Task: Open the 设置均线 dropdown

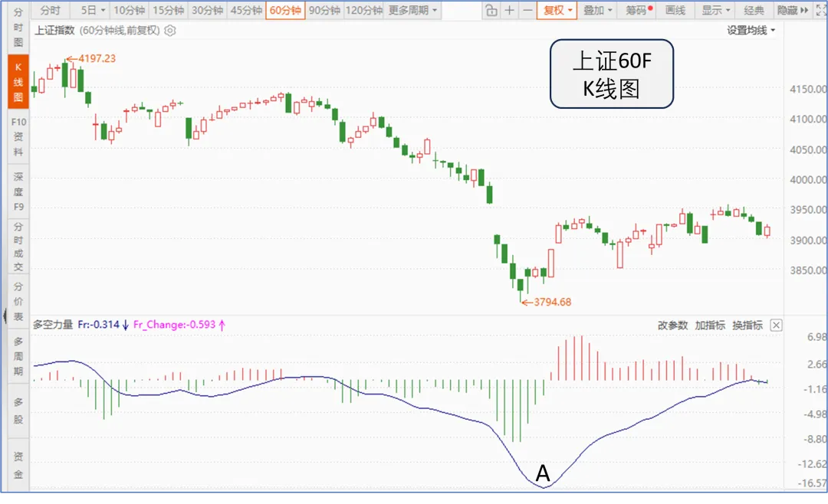Action: tap(751, 31)
